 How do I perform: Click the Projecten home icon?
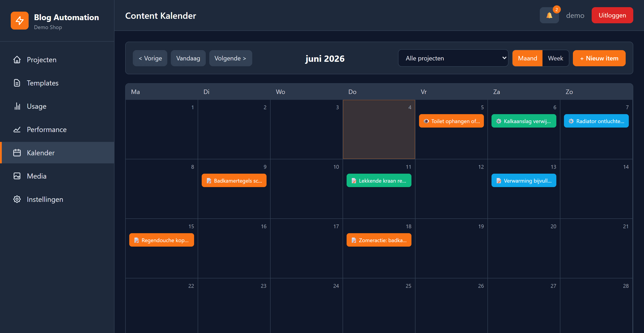point(17,60)
